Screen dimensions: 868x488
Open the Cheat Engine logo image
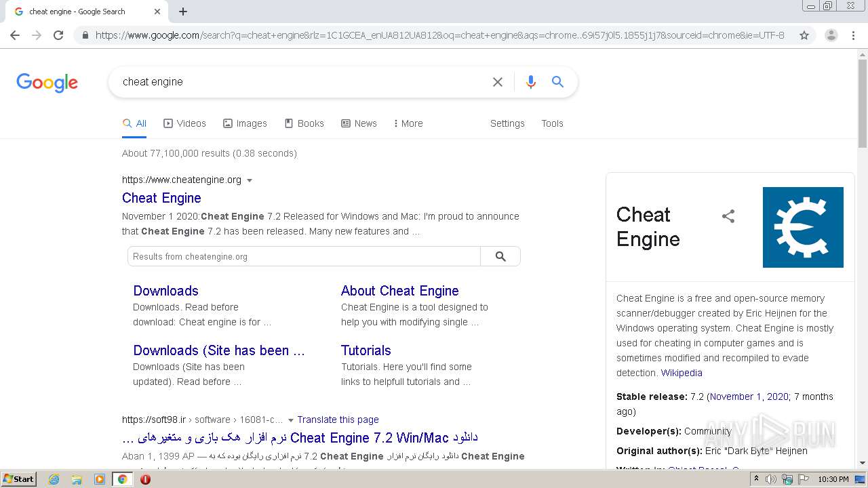click(803, 227)
